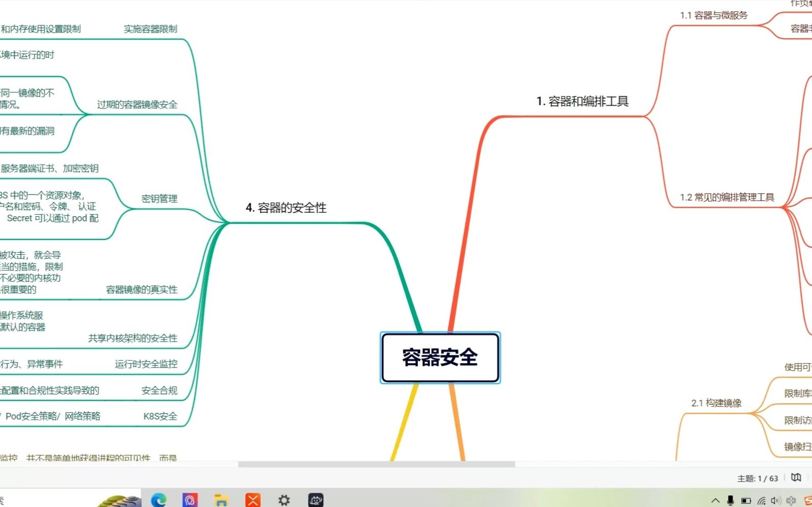This screenshot has width=812, height=507.
Task: Select the node 容器镜像的真实性
Action: pos(141,290)
